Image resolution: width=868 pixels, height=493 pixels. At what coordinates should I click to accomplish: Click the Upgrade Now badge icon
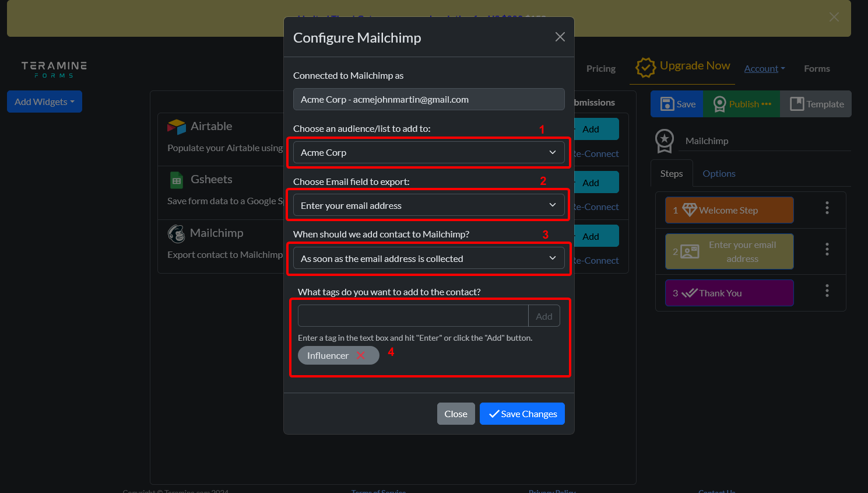pos(645,67)
